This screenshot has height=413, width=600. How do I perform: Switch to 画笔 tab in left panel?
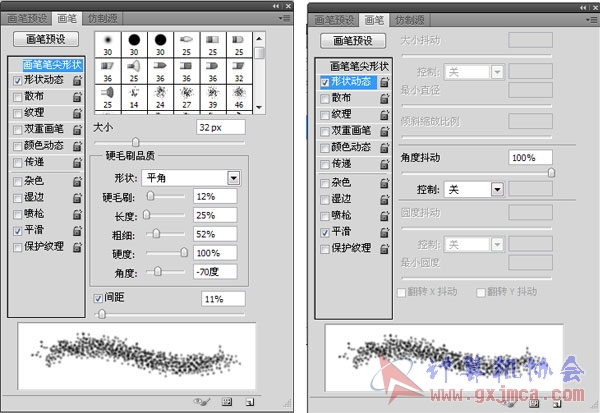point(67,18)
